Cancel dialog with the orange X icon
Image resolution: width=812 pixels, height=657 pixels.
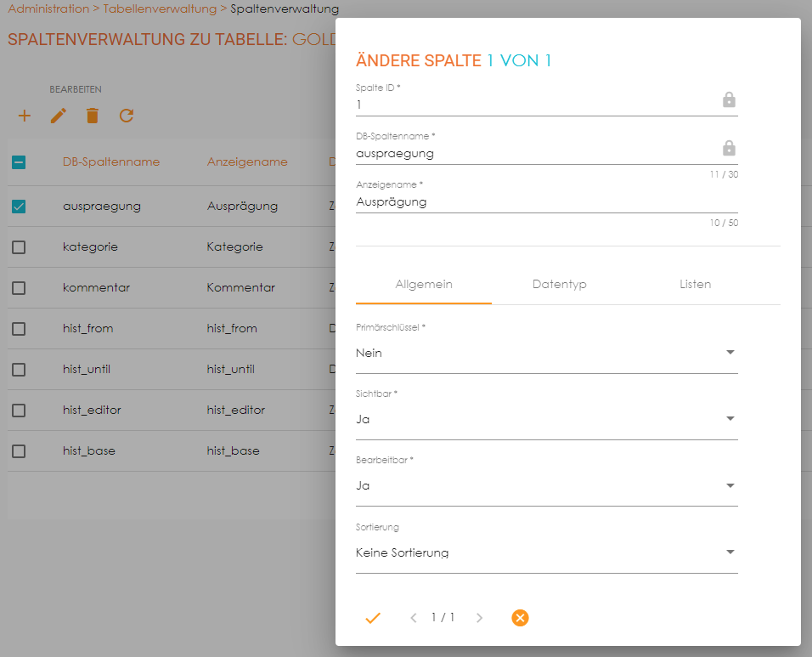click(x=520, y=618)
